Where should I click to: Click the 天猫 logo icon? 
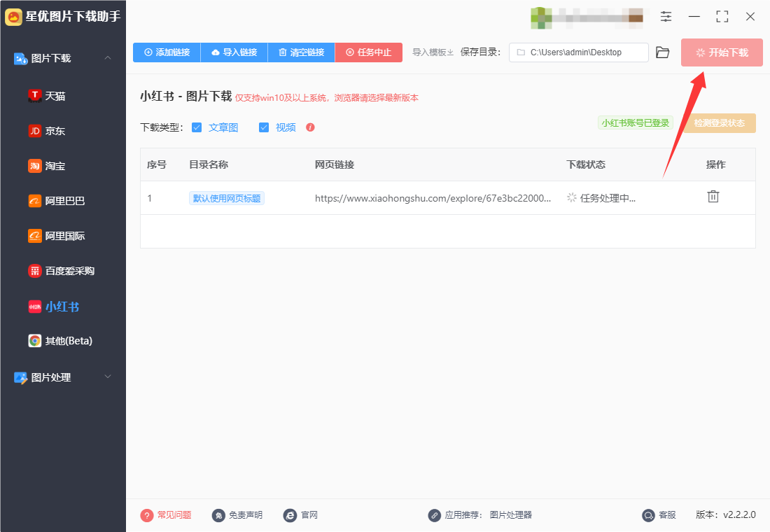click(34, 96)
